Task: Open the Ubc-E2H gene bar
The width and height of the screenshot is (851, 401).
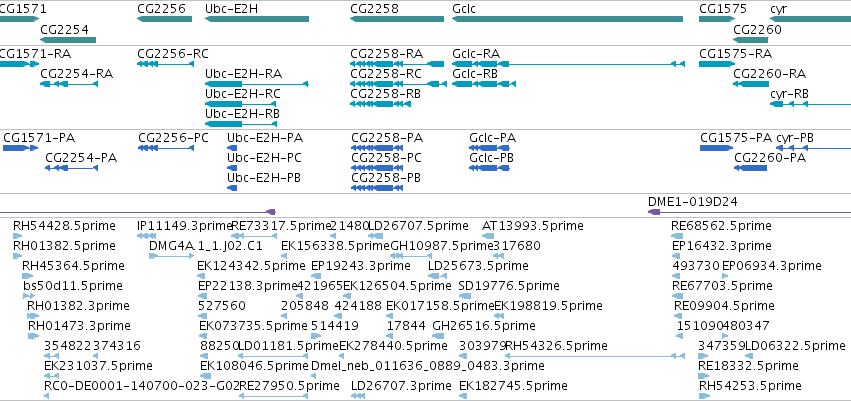Action: [257, 19]
